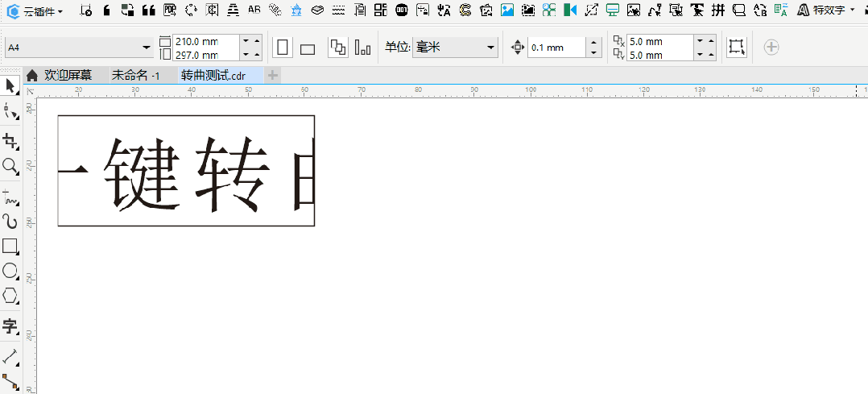868x394 pixels.
Task: Select the Connector tool
Action: coord(10,381)
